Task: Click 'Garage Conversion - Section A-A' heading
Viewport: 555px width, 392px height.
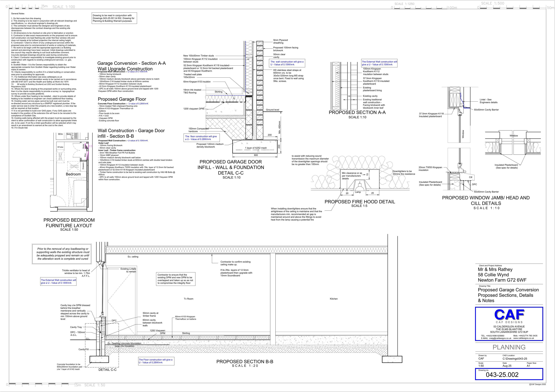Action: tap(131, 63)
